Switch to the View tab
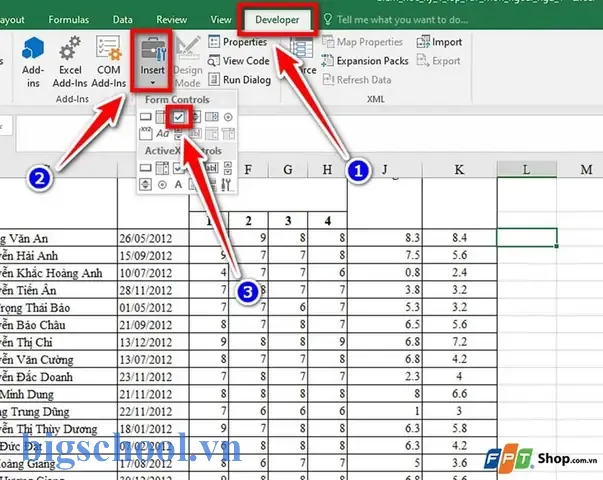This screenshot has width=603, height=480. click(221, 20)
